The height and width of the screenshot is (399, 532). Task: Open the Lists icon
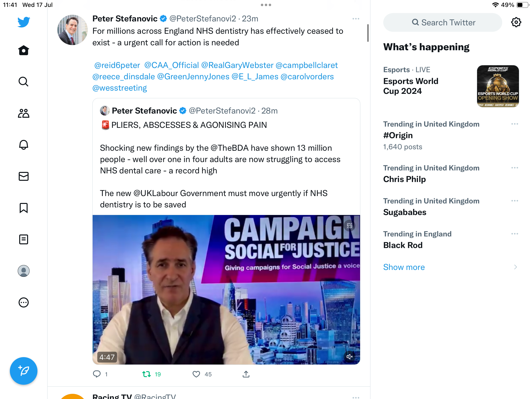(x=24, y=239)
